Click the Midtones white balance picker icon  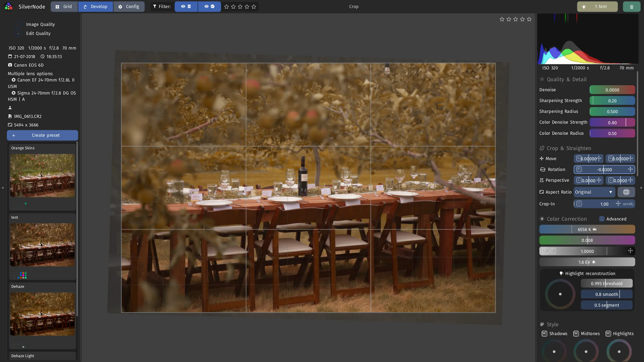tap(576, 333)
